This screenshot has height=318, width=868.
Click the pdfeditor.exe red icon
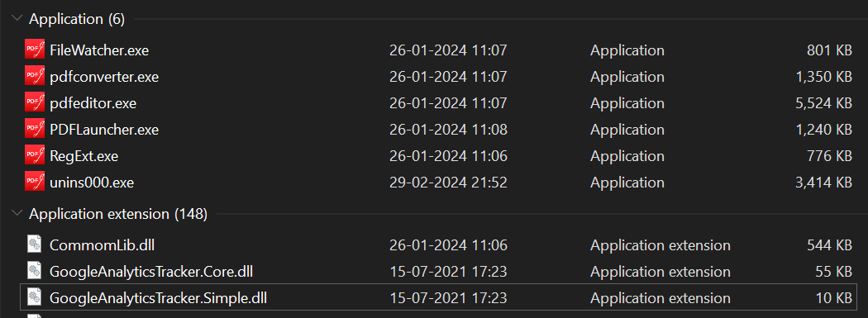click(x=35, y=103)
